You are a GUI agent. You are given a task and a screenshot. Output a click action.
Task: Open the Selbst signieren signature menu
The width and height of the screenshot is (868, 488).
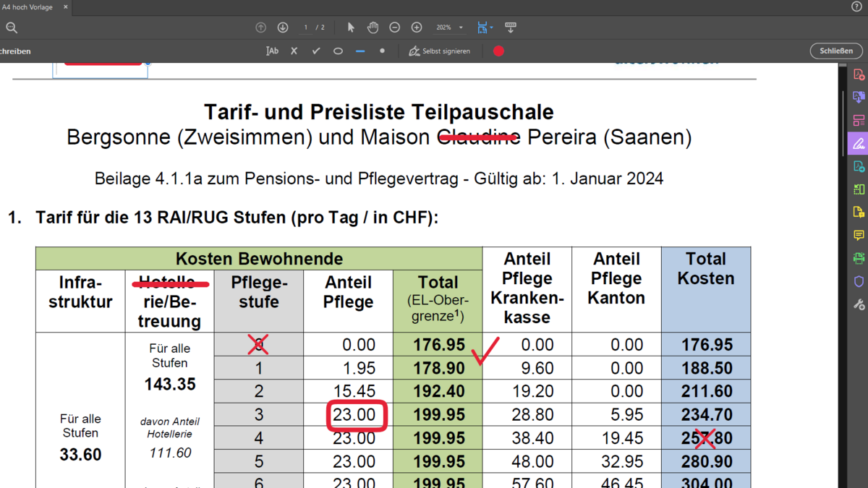coord(439,51)
